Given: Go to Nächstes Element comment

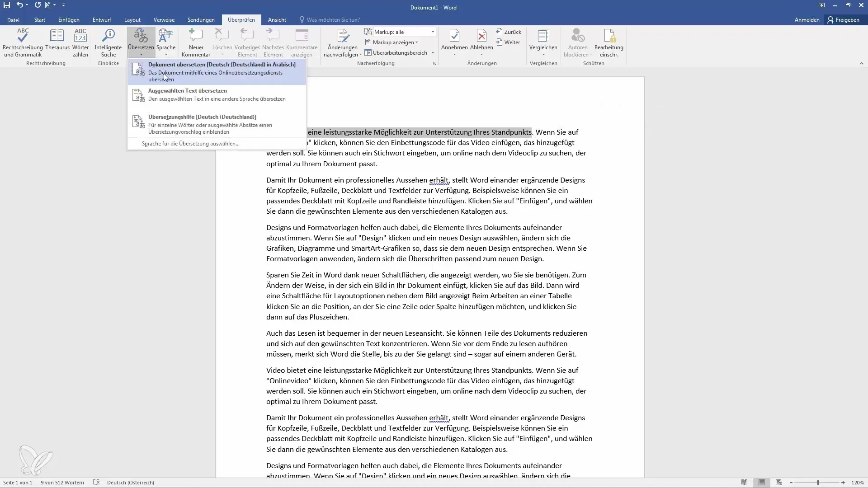Looking at the screenshot, I should tap(273, 43).
